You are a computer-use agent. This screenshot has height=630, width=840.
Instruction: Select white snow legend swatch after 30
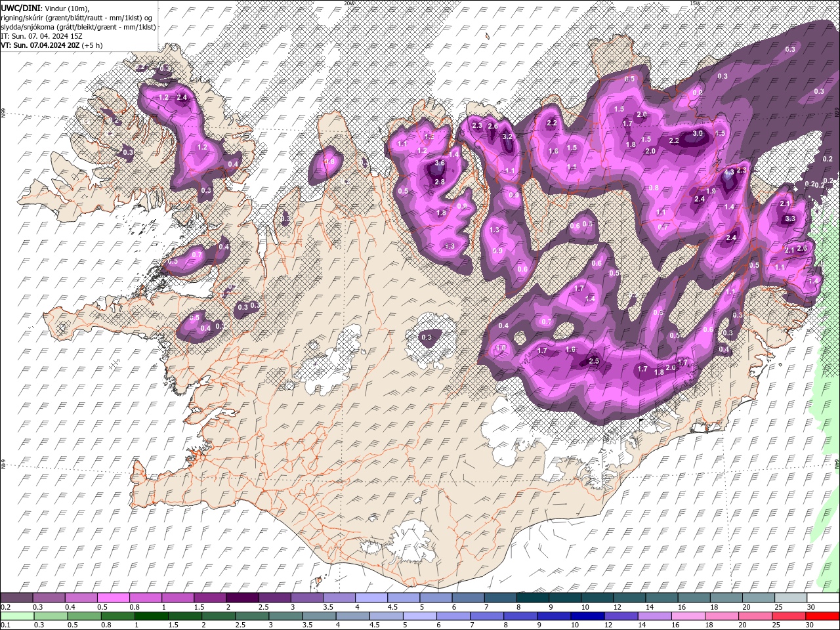(x=824, y=597)
